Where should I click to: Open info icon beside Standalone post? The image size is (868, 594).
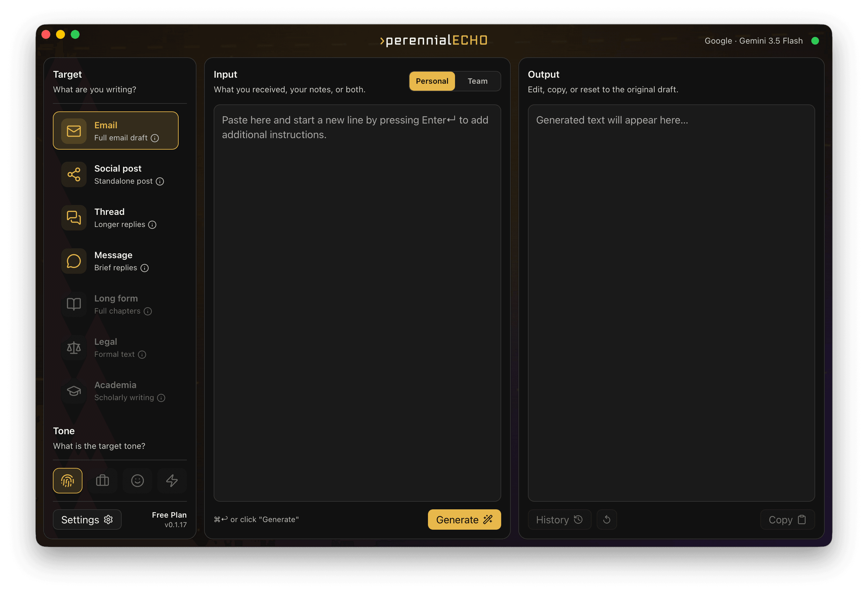160,181
